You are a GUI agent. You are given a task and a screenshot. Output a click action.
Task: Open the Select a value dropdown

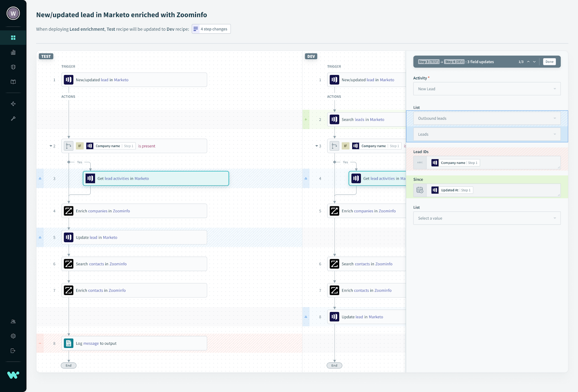click(x=487, y=218)
